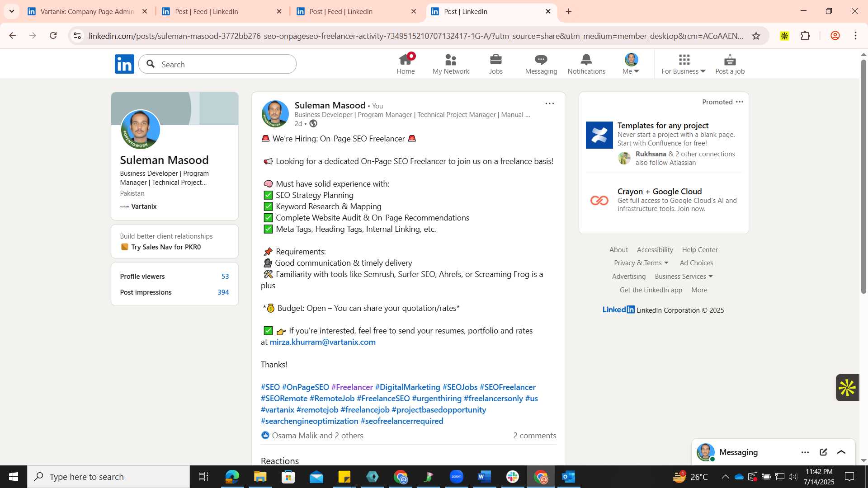The image size is (868, 488).
Task: Open File Explorer from taskbar
Action: point(260,477)
